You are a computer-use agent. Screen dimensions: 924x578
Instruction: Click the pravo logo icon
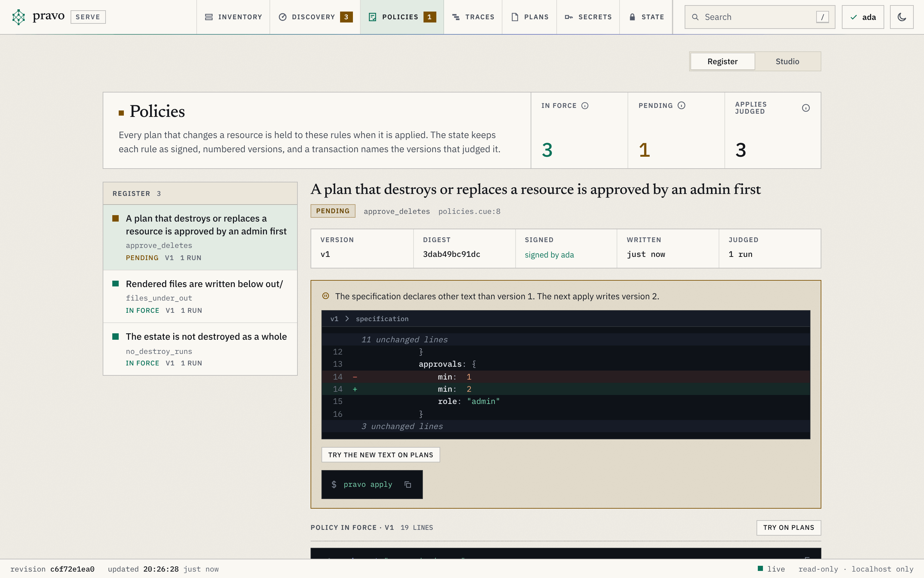[18, 17]
